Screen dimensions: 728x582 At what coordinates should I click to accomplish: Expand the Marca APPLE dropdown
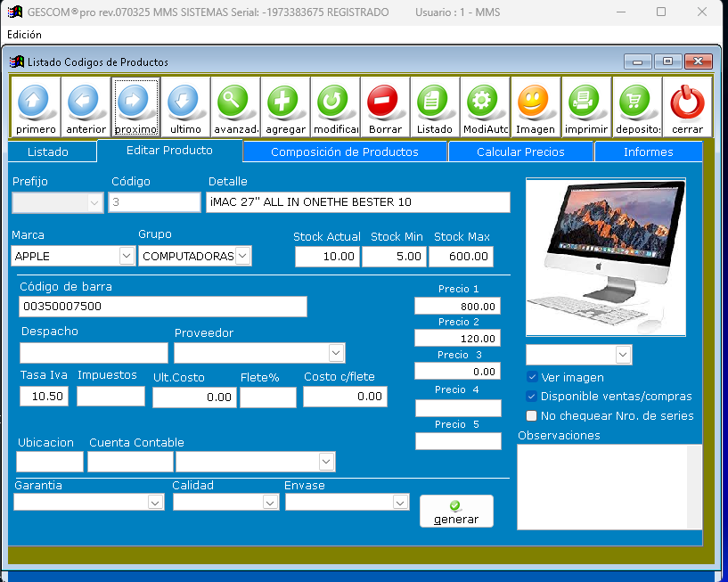(x=127, y=256)
